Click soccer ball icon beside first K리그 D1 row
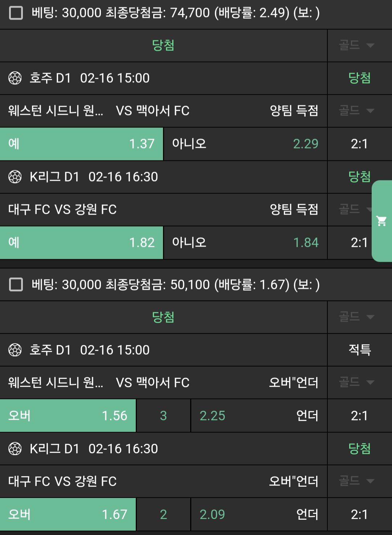This screenshot has width=392, height=535. 15,177
